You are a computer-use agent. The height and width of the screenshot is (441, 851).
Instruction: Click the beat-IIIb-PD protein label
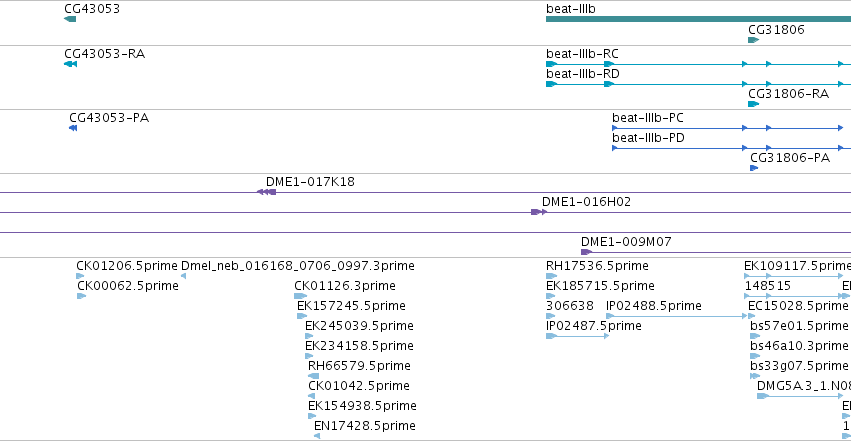tap(648, 138)
